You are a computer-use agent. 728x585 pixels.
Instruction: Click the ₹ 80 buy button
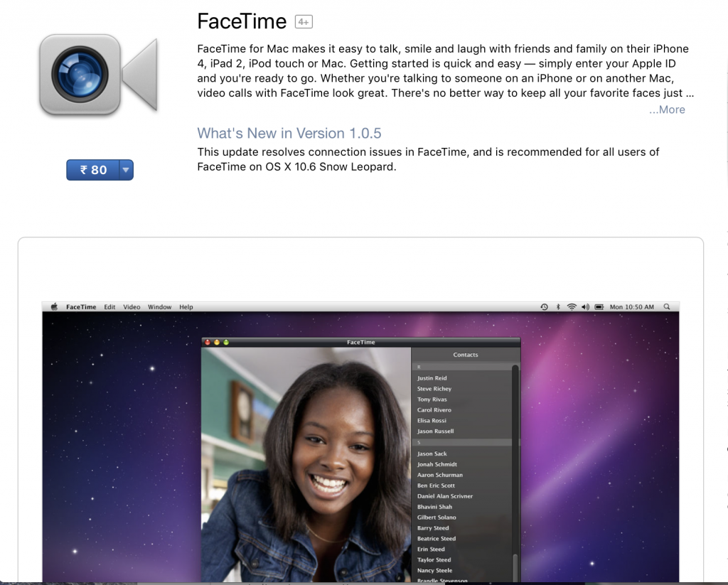pyautogui.click(x=93, y=170)
